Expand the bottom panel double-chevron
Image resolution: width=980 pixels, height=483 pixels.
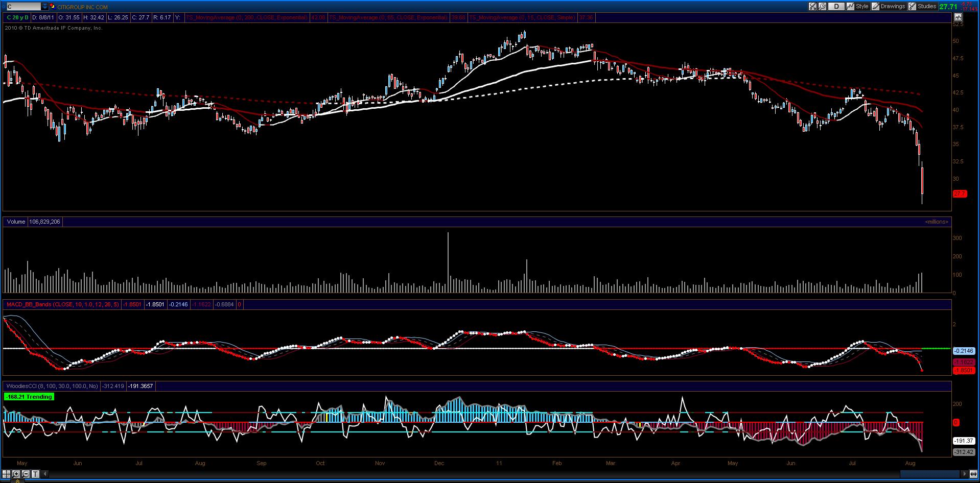click(17, 480)
